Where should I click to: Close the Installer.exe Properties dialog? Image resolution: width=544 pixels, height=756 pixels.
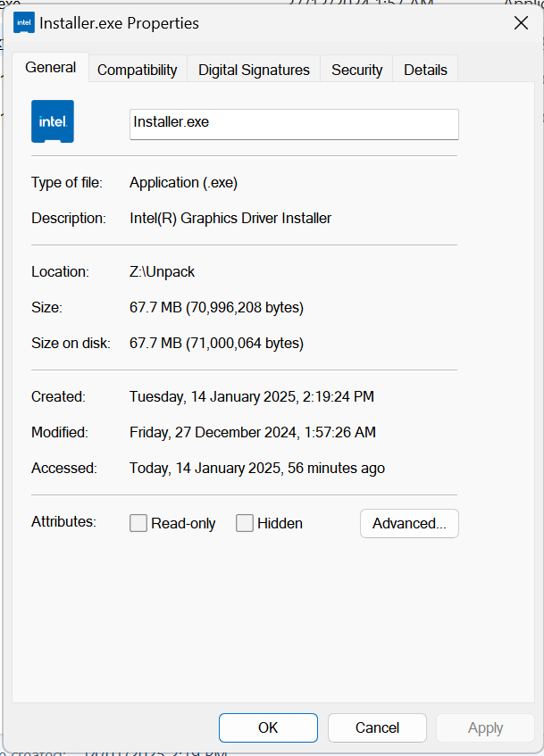[521, 23]
